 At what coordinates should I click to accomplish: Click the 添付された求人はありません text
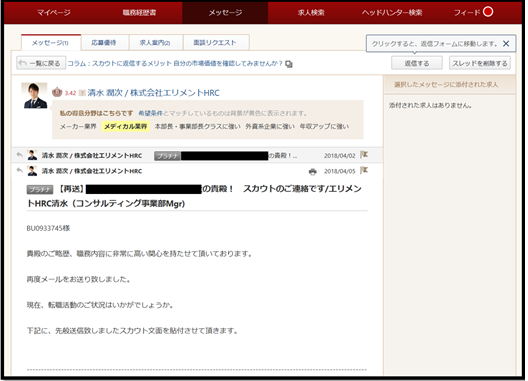[430, 105]
